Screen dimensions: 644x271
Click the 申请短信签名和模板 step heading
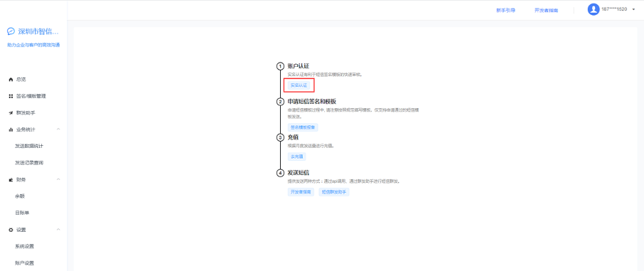312,101
